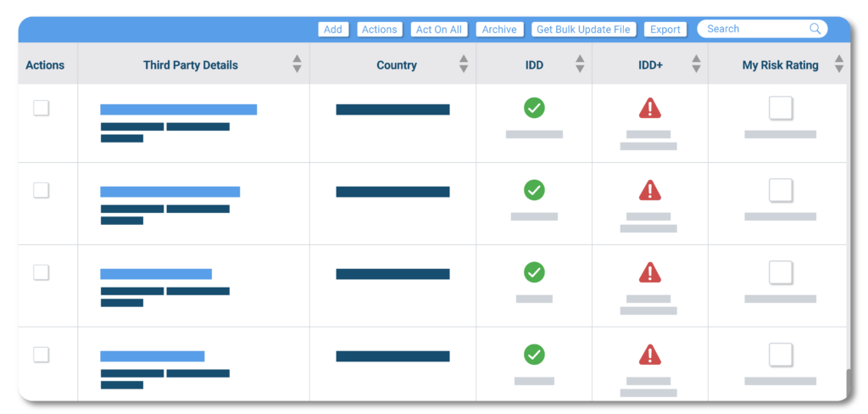The width and height of the screenshot is (868, 414).
Task: Click the green IDD checkmark in fourth row
Action: tap(534, 354)
